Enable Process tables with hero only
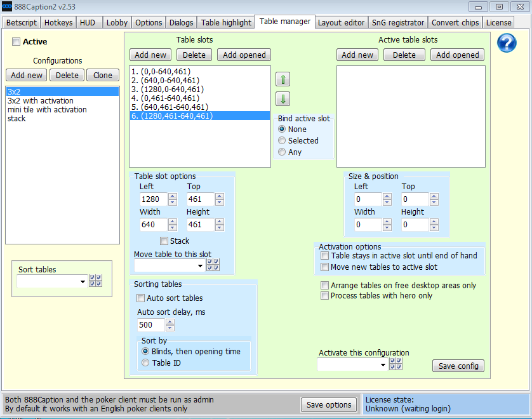The image size is (532, 419). point(324,295)
